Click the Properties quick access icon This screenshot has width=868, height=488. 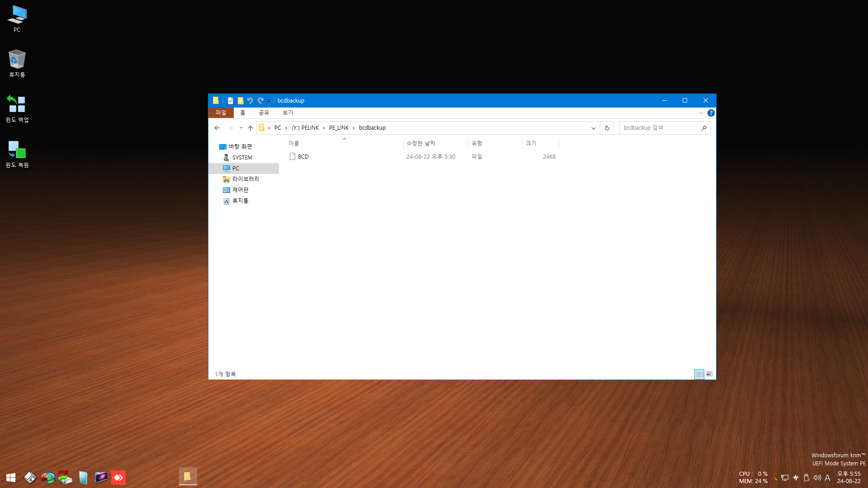coord(231,101)
